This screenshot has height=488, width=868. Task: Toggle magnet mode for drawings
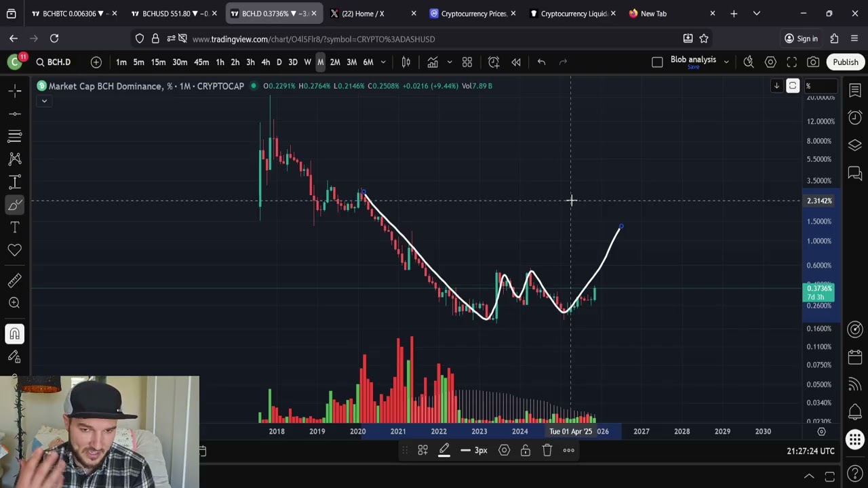click(15, 333)
